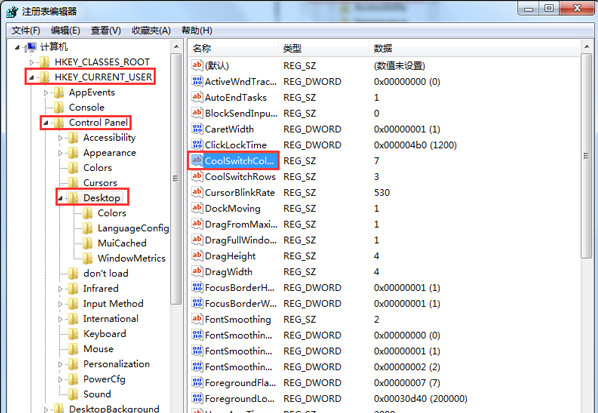Click the CoolSwitchColumns string value icon

click(197, 161)
